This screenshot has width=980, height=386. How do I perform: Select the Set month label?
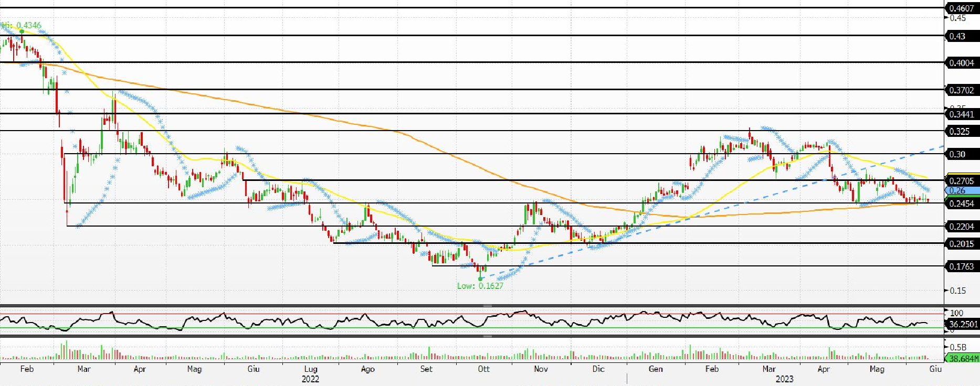coord(426,369)
